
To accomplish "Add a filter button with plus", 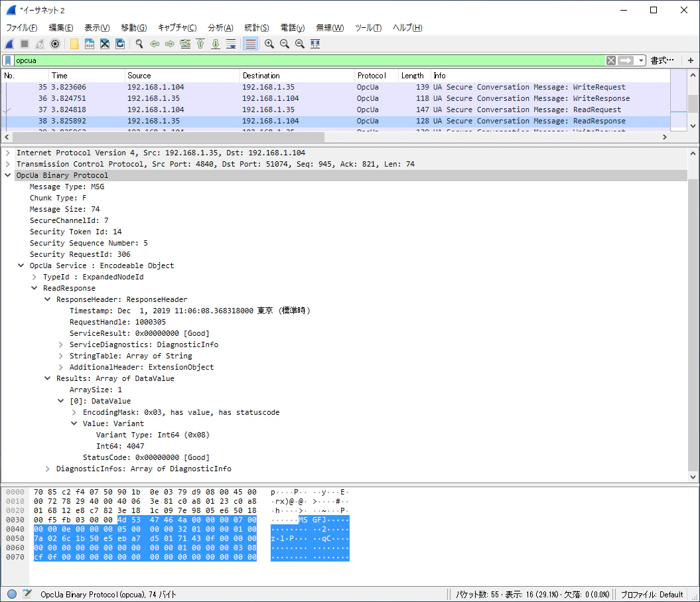I will tap(690, 60).
